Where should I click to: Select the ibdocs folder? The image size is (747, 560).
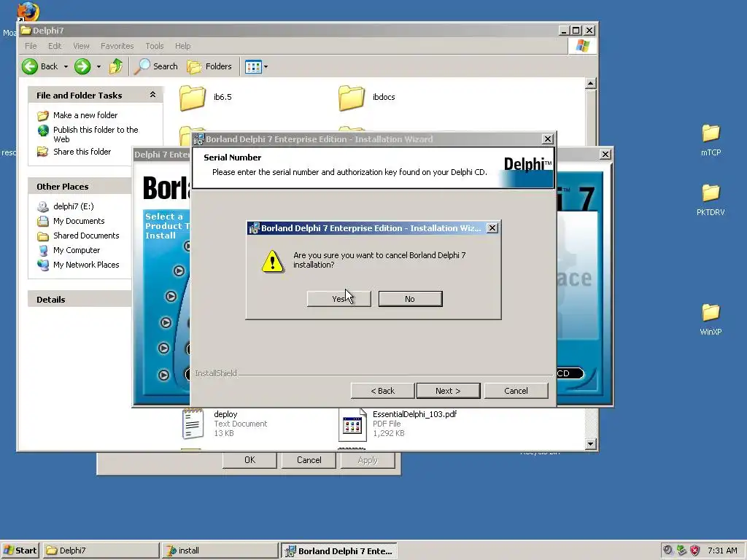click(367, 97)
